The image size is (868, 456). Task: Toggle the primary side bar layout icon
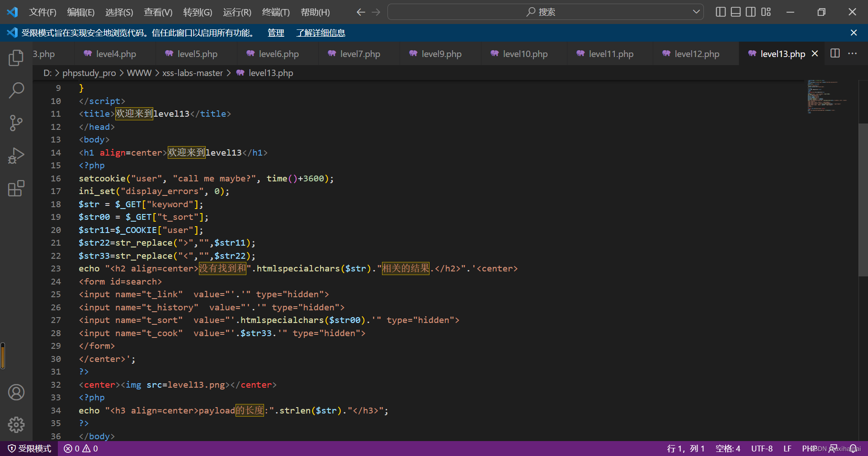[x=721, y=12]
